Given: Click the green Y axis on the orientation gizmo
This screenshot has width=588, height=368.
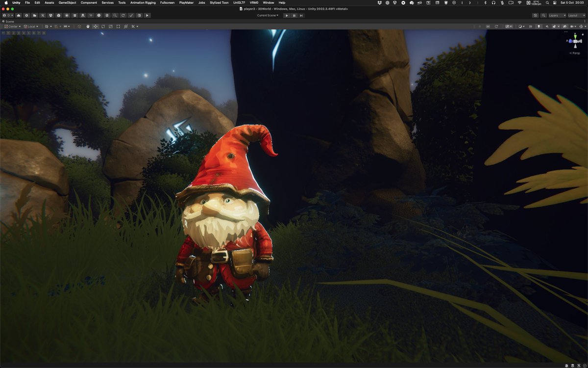Looking at the screenshot, I should point(575,36).
